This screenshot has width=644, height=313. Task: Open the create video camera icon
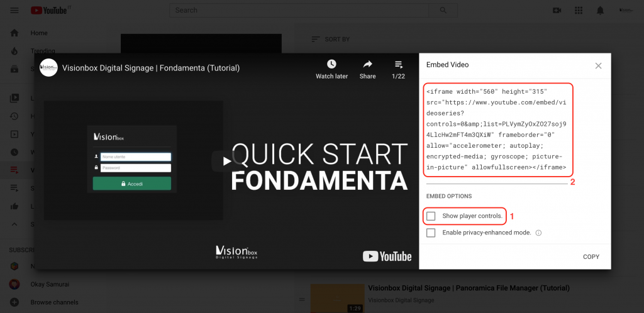pos(557,10)
